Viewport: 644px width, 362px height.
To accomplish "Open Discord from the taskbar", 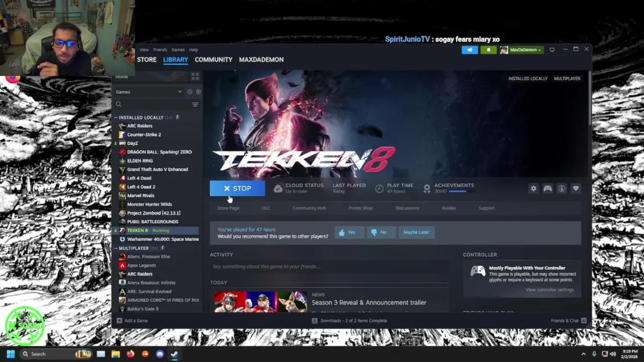I will pos(160,354).
